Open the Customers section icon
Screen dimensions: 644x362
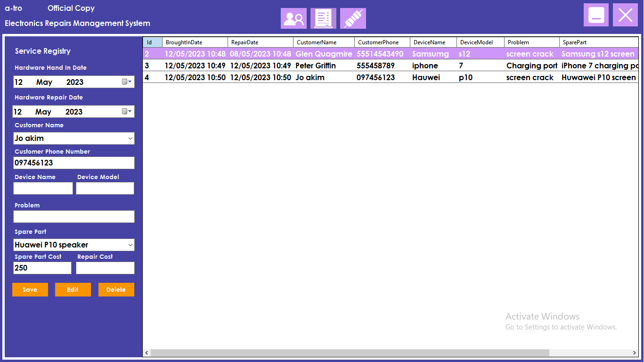[293, 18]
